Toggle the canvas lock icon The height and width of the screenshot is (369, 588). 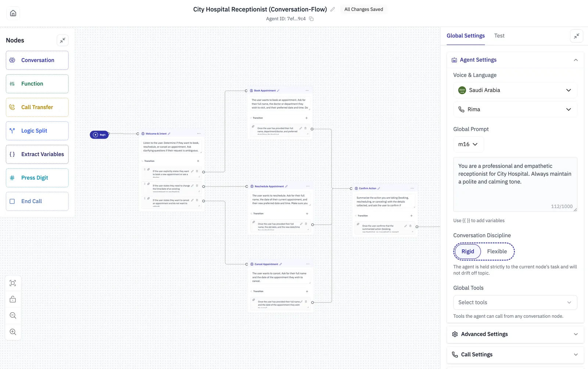(x=13, y=299)
